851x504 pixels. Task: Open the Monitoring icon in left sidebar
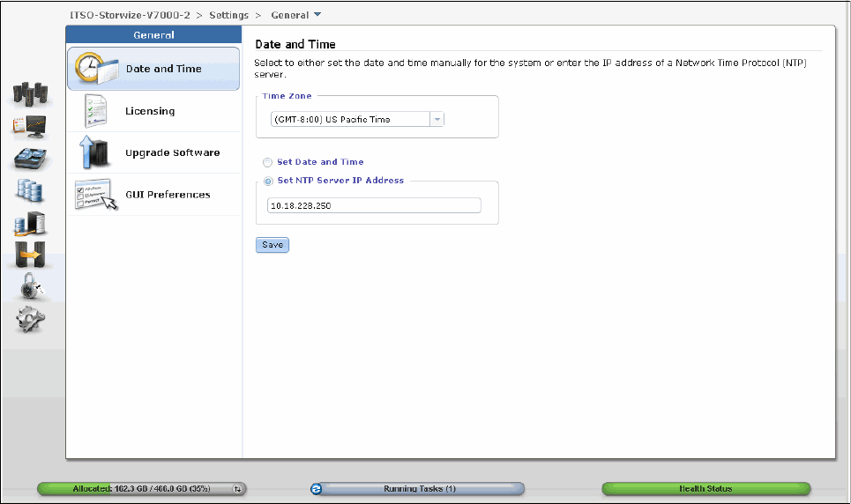(x=29, y=127)
